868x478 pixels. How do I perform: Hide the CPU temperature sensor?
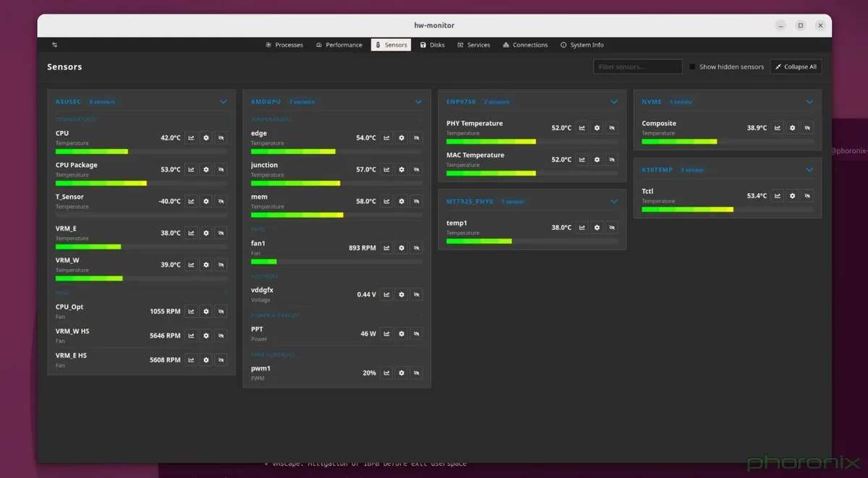(x=221, y=137)
